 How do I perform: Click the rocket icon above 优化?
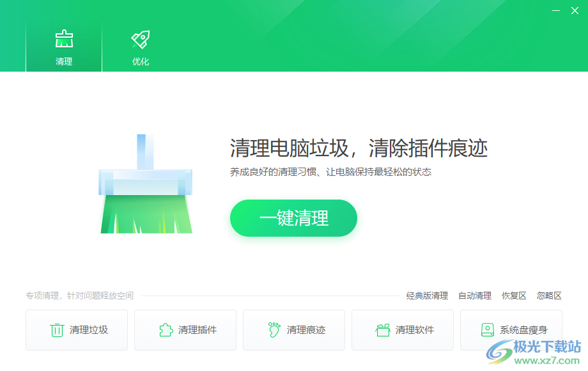pos(140,38)
